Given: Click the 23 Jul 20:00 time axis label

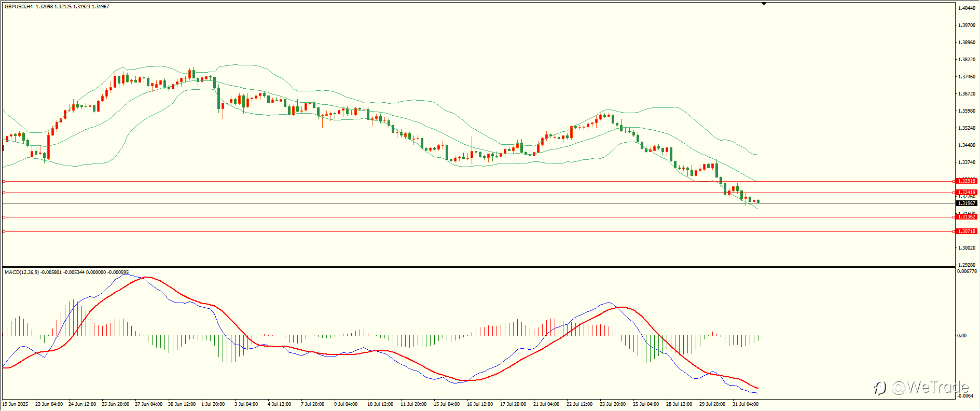Looking at the screenshot, I should pyautogui.click(x=613, y=404).
